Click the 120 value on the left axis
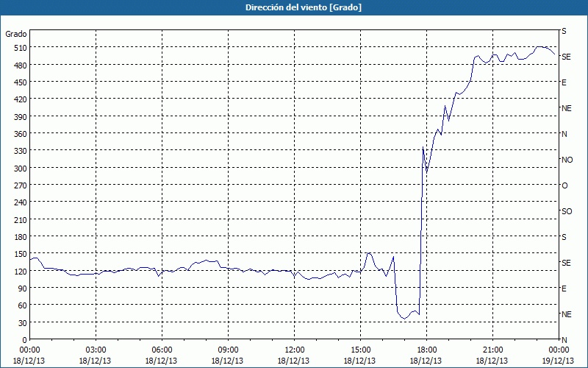The image size is (588, 368). point(21,271)
